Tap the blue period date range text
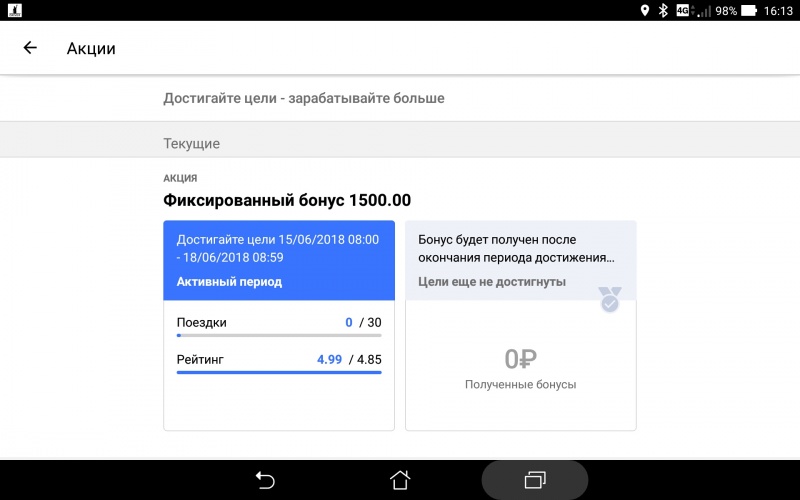 (278, 248)
